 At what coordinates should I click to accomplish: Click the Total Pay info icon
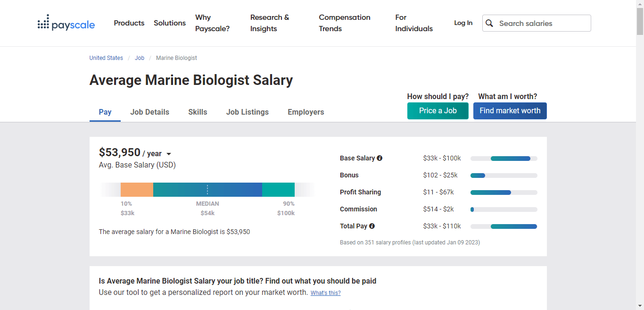[372, 226]
